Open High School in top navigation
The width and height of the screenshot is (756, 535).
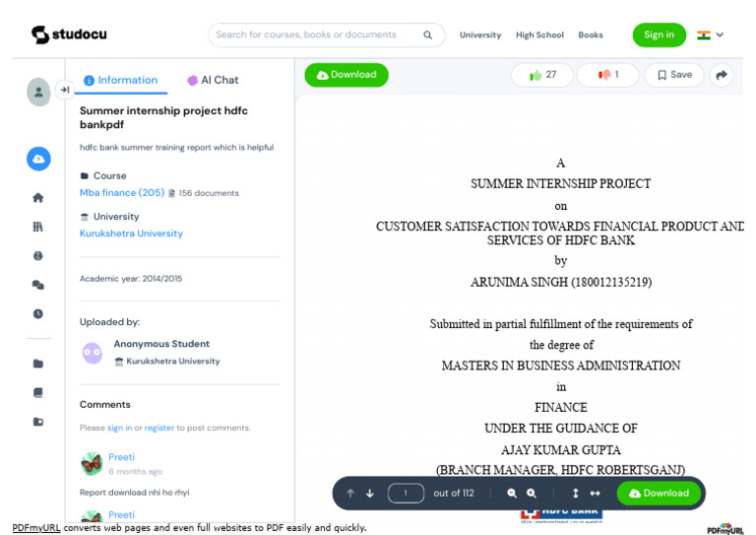(539, 34)
